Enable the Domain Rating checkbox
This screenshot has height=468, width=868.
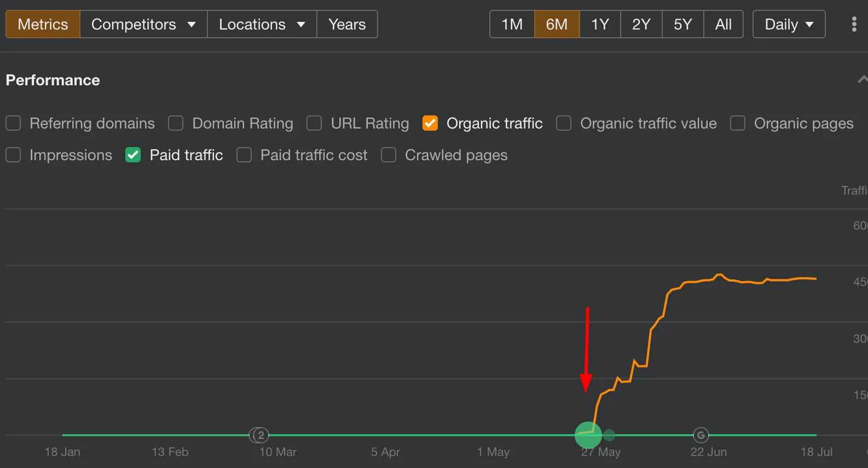(176, 123)
